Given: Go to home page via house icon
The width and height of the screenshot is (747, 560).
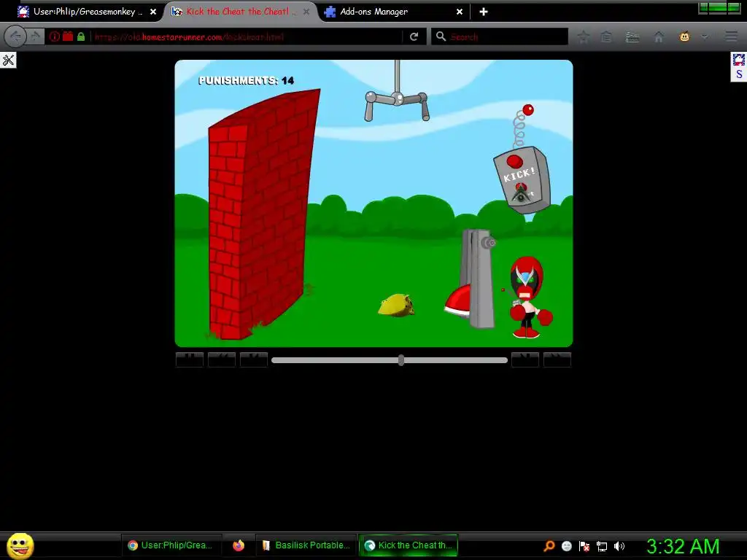Looking at the screenshot, I should (659, 36).
